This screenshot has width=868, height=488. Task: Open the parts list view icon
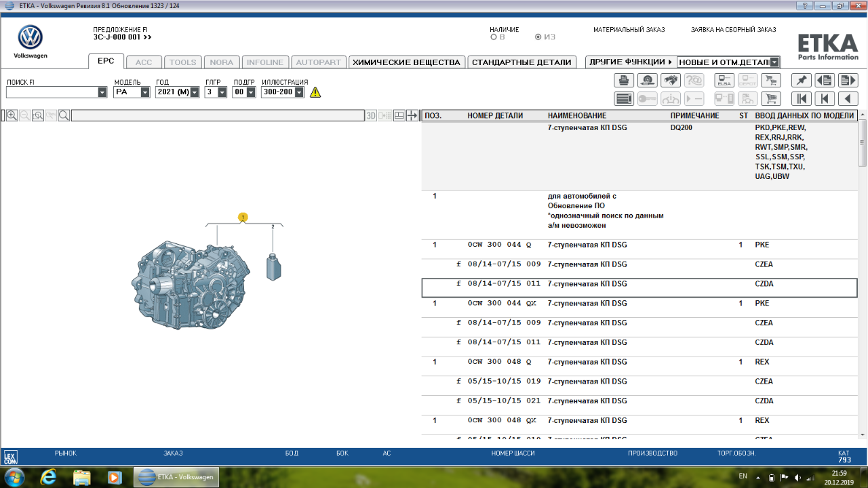(x=624, y=99)
